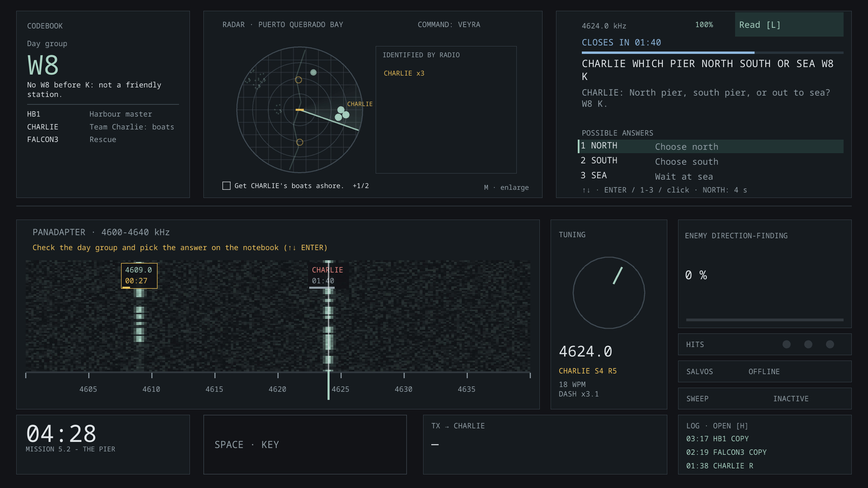This screenshot has height=488, width=868.
Task: Select answer 2 SOUTH
Action: 711,161
